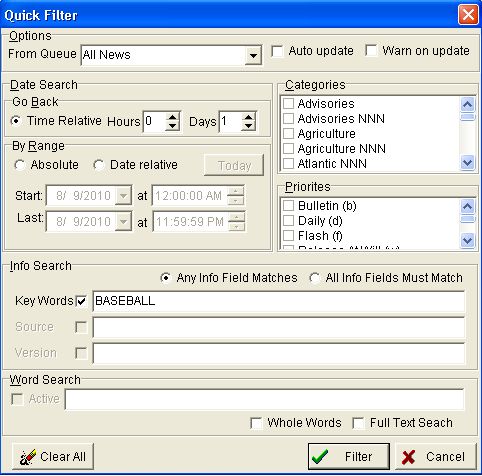Enable the Warn on update checkbox
This screenshot has height=476, width=482.
[371, 51]
